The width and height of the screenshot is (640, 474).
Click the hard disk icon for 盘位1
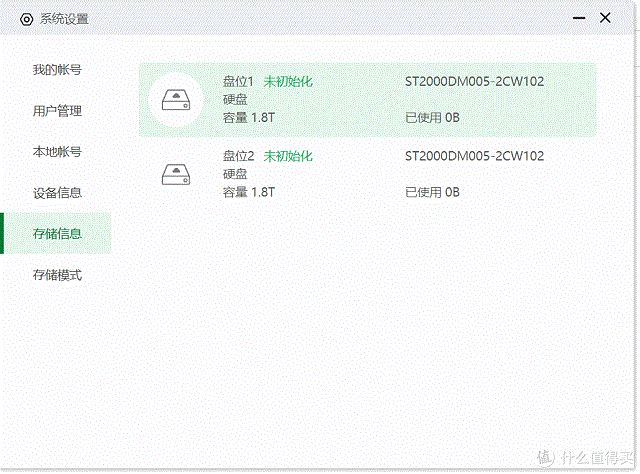pyautogui.click(x=176, y=100)
